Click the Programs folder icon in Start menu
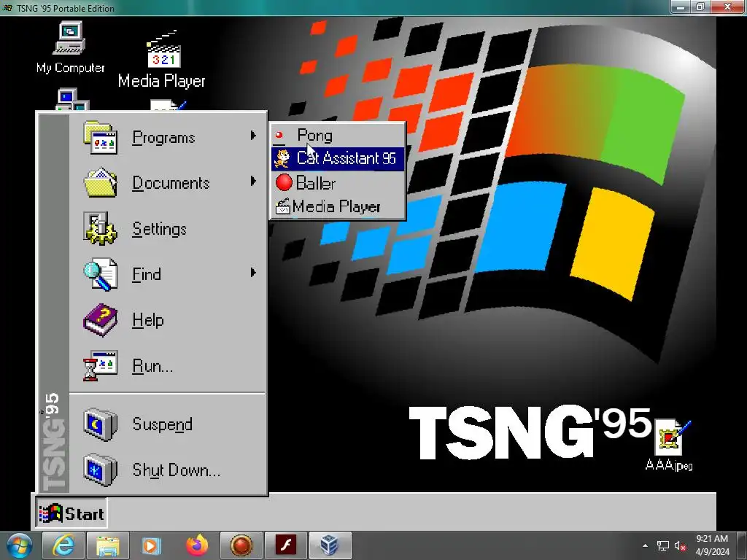747x560 pixels. [x=100, y=137]
